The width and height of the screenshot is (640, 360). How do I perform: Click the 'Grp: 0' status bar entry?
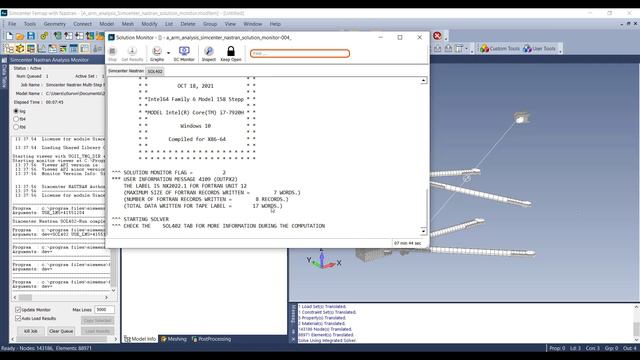point(611,348)
